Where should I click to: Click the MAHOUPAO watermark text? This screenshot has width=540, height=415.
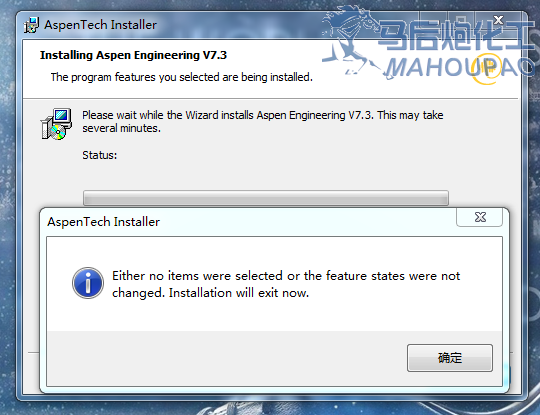point(459,68)
